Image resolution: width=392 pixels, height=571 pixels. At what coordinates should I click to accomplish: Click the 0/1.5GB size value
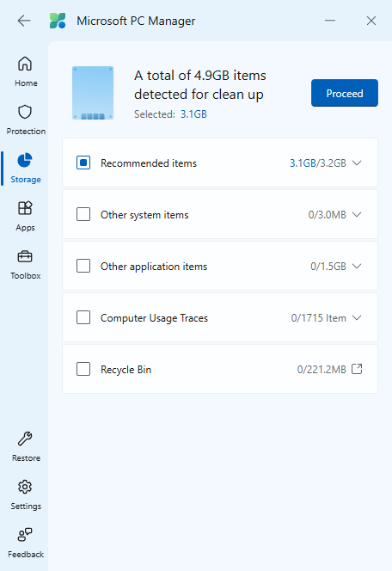coord(328,267)
